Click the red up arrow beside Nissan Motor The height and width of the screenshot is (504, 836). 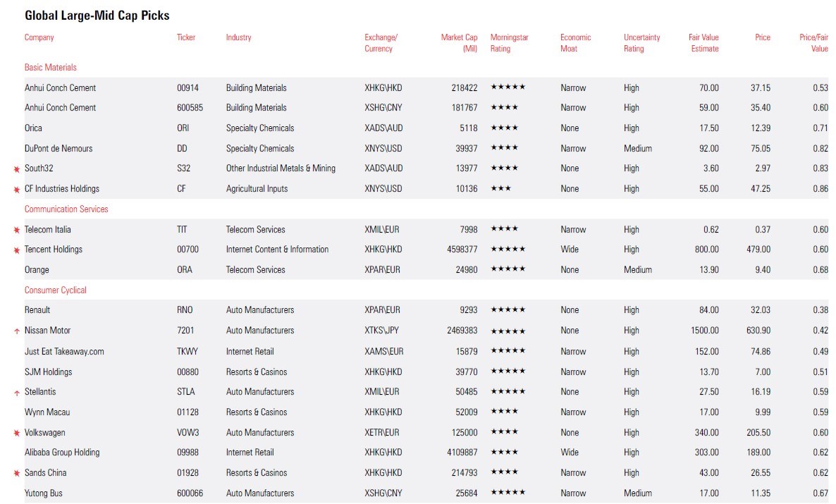(x=17, y=331)
